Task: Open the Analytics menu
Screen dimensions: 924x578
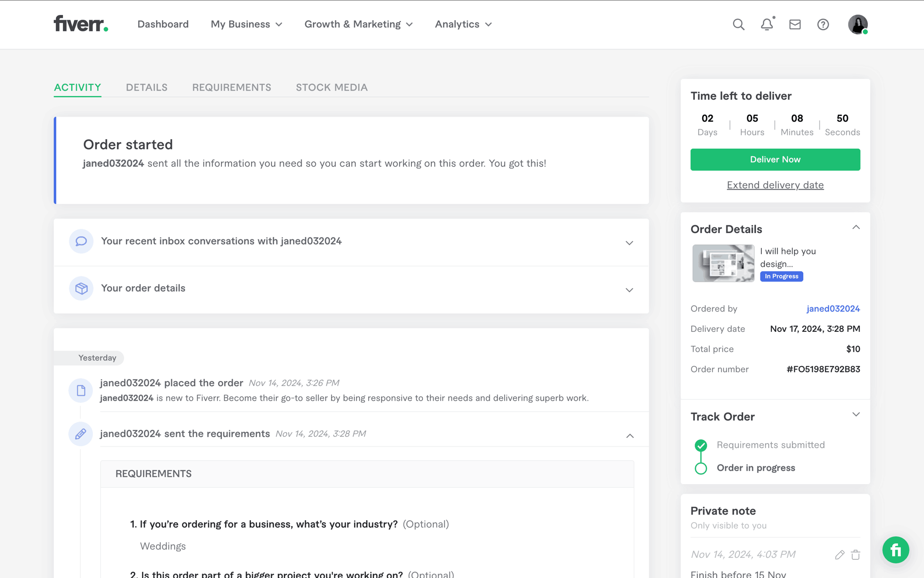Action: pyautogui.click(x=463, y=24)
